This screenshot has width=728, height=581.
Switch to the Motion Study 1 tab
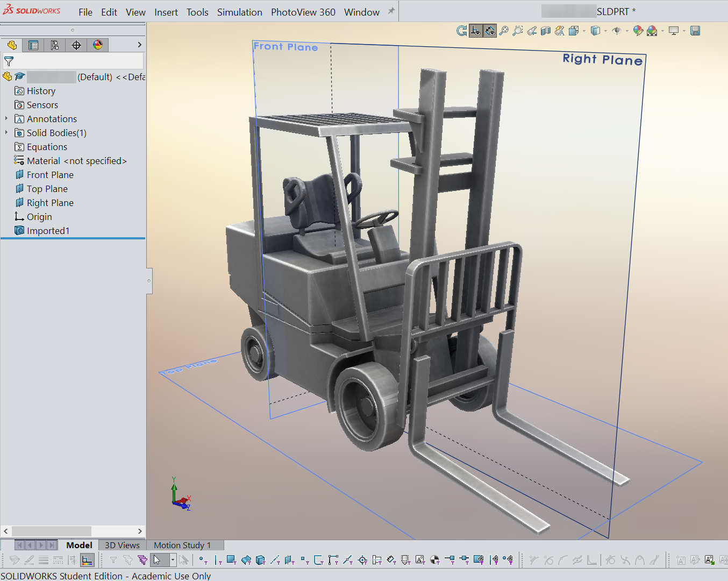[x=182, y=545]
